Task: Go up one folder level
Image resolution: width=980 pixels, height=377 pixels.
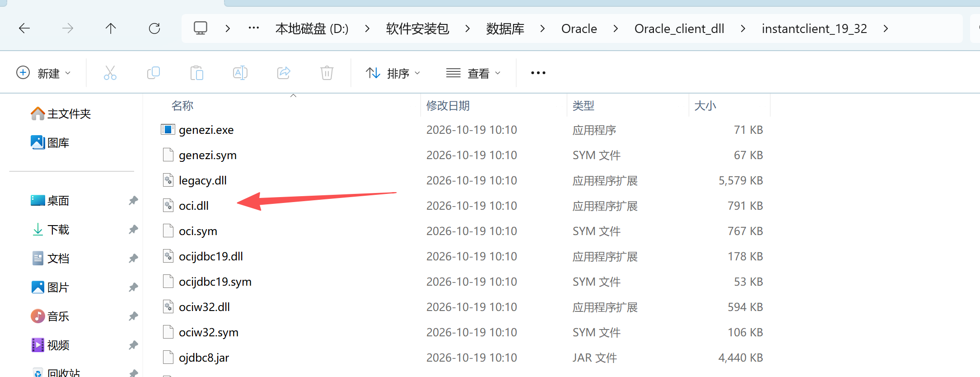Action: click(x=111, y=28)
